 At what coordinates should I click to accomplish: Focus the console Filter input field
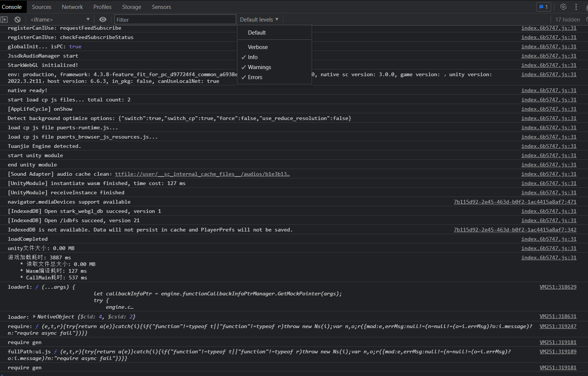coord(175,20)
